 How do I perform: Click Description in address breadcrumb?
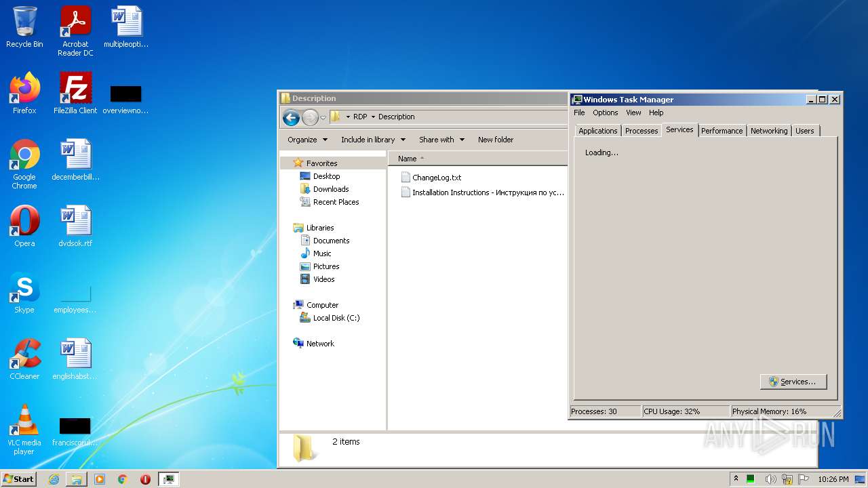397,117
